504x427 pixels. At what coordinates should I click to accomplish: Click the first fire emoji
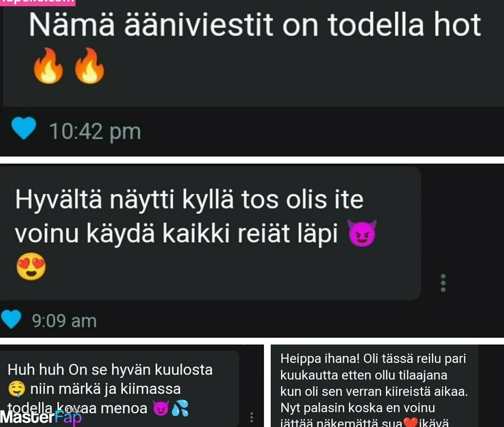coord(48,66)
